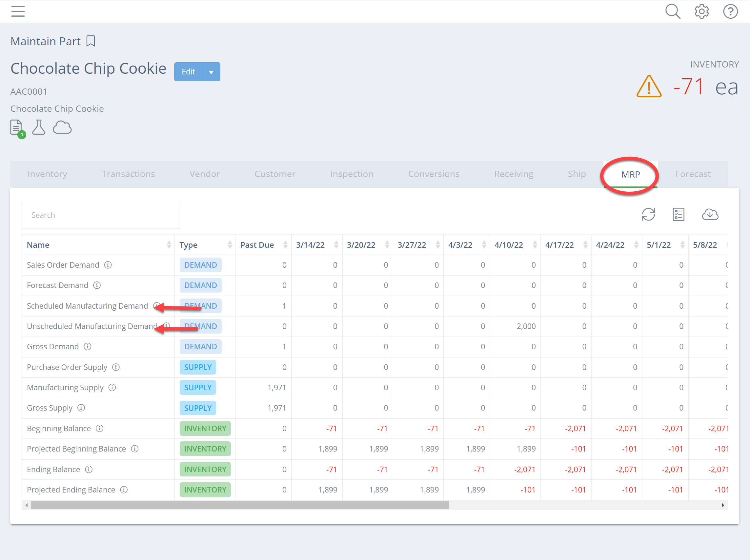Show info for Sales Order Demand
Viewport: 750px width, 560px height.
pos(108,265)
